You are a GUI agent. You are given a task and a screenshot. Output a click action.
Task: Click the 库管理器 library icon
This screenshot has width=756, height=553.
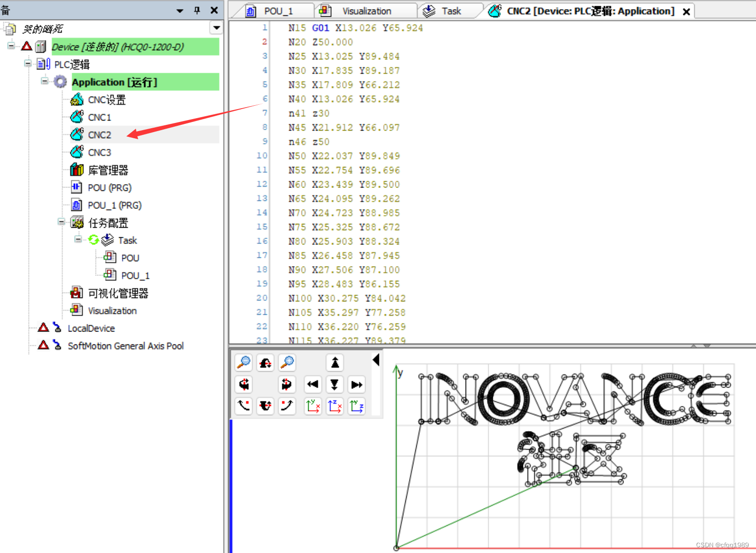[x=77, y=169]
